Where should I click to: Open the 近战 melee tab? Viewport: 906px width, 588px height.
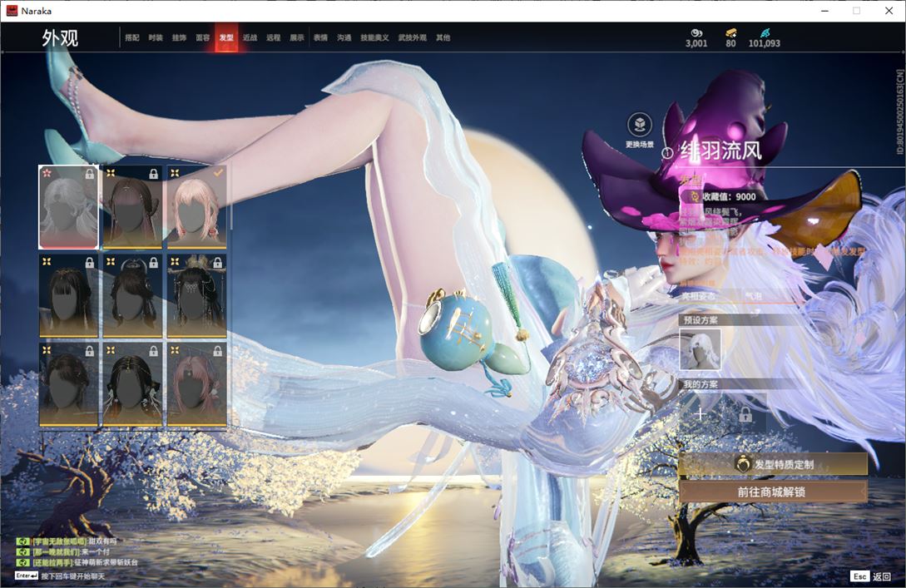[250, 37]
